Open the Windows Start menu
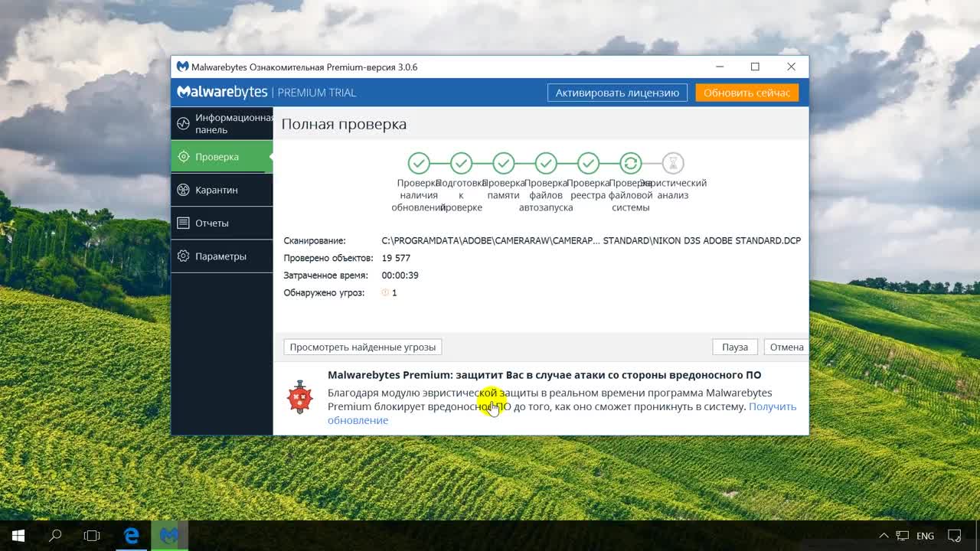Image resolution: width=980 pixels, height=551 pixels. 18,536
